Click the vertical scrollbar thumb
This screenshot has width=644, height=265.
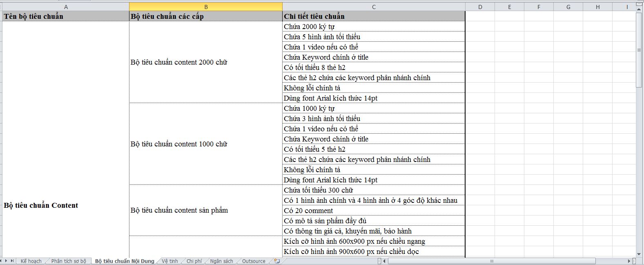(x=639, y=50)
